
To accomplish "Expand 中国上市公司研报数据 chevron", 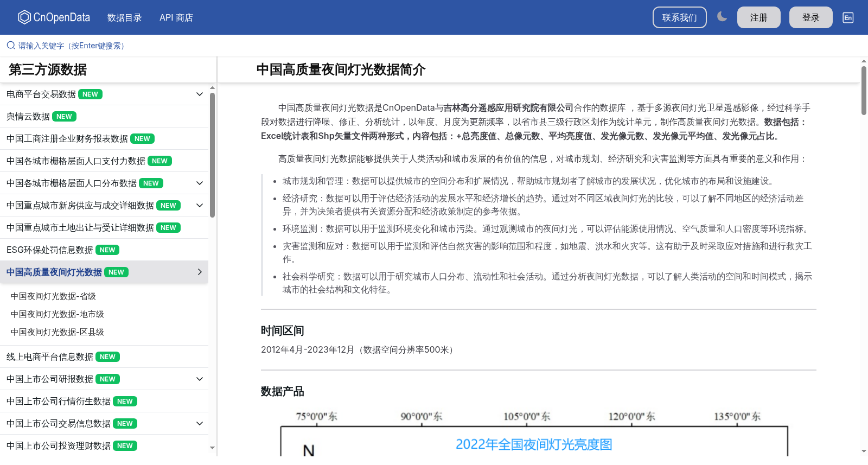I will [x=200, y=379].
